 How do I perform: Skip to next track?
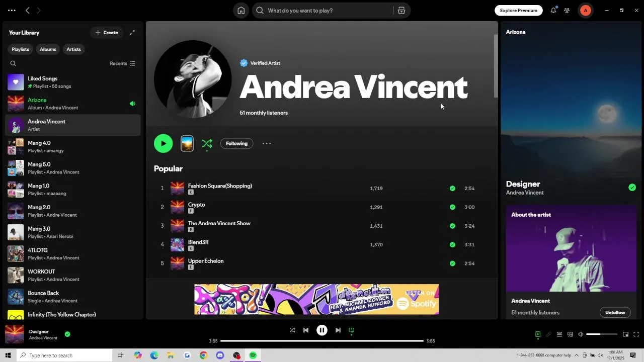338,330
